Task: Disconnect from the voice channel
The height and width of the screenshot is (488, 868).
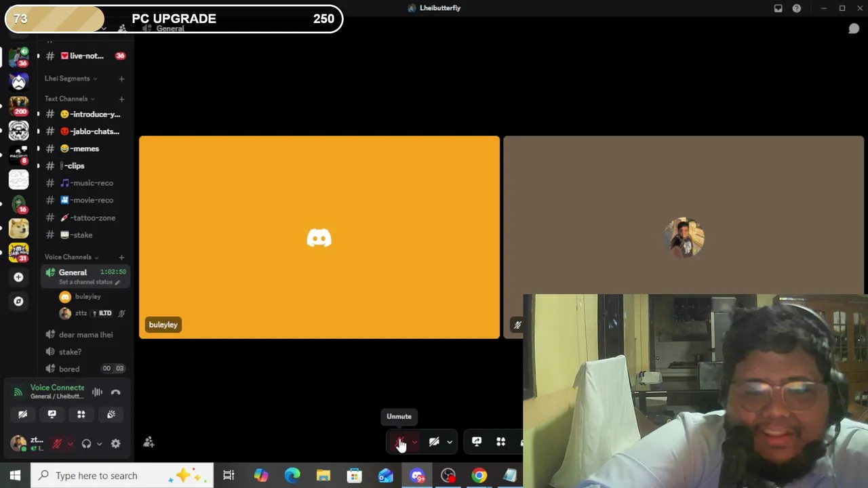Action: pos(115,392)
